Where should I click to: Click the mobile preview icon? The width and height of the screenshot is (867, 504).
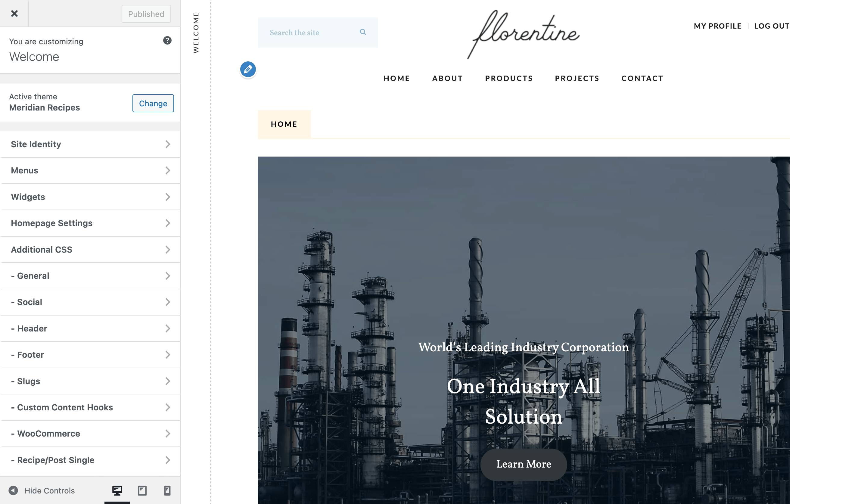coord(167,490)
